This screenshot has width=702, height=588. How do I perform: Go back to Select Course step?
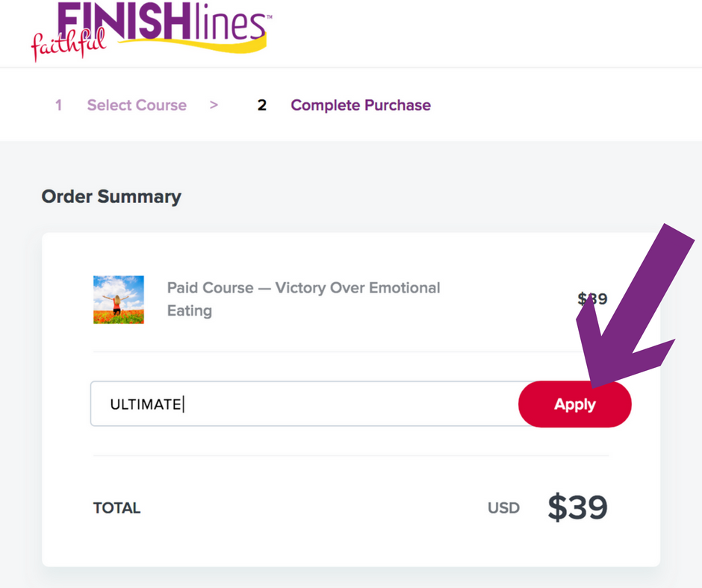[137, 105]
